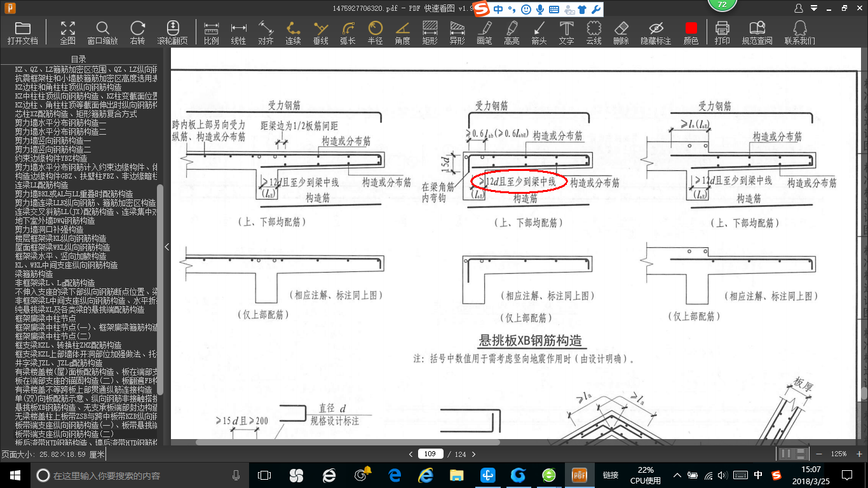Click the Sogou toolbar emoji smiley icon

(526, 10)
